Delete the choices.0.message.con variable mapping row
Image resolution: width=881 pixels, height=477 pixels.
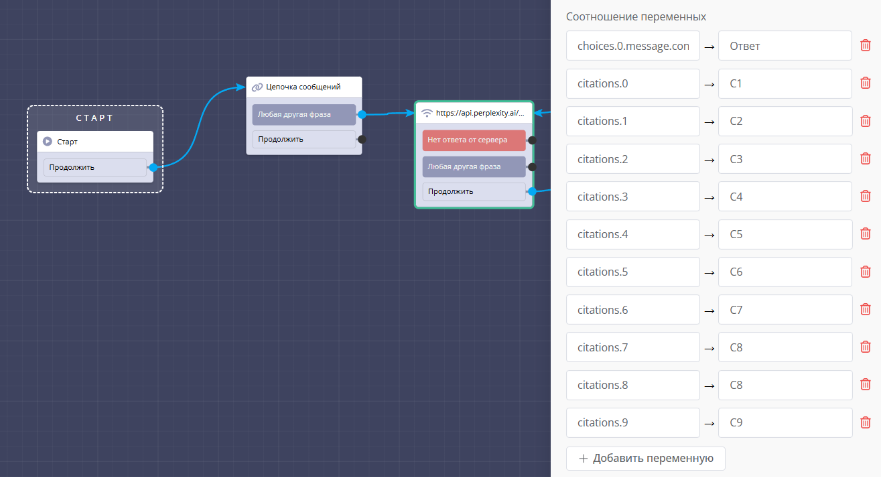pos(865,46)
